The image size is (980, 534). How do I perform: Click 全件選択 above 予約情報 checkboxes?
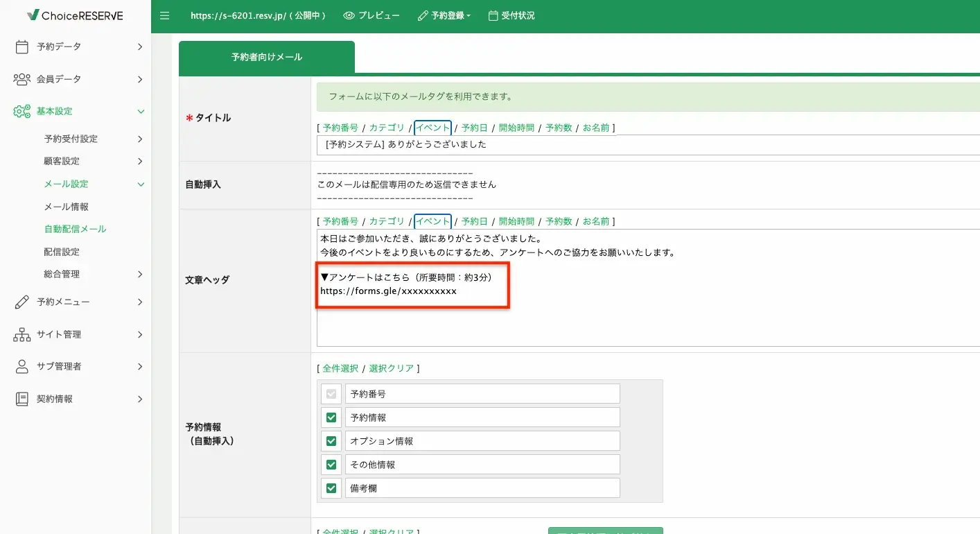pos(340,368)
